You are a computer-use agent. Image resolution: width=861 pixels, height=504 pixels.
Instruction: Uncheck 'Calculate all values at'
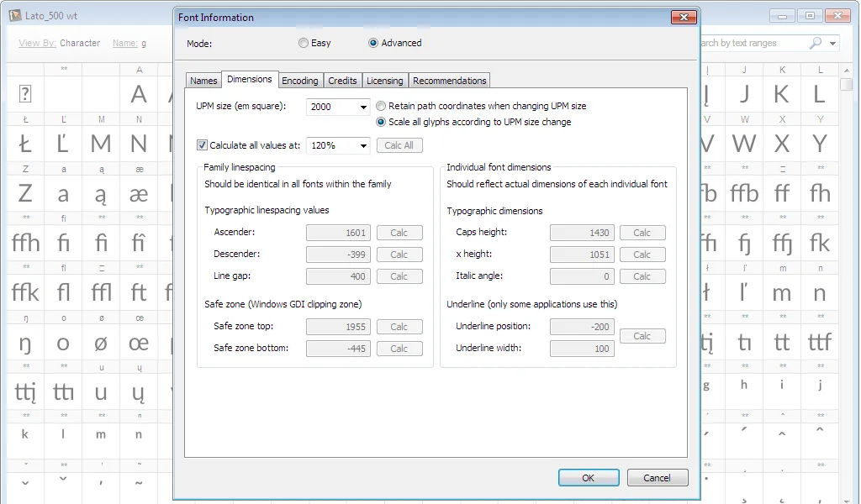[202, 144]
